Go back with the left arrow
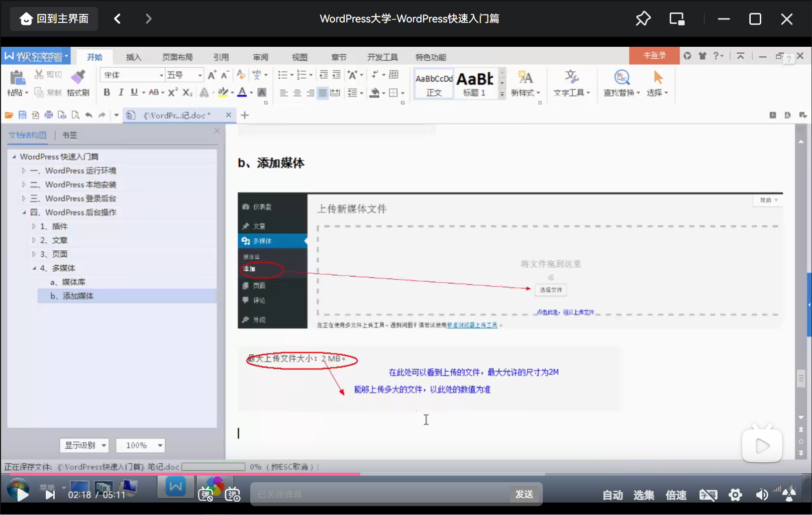Screen dimensions: 812x515 (x=117, y=19)
